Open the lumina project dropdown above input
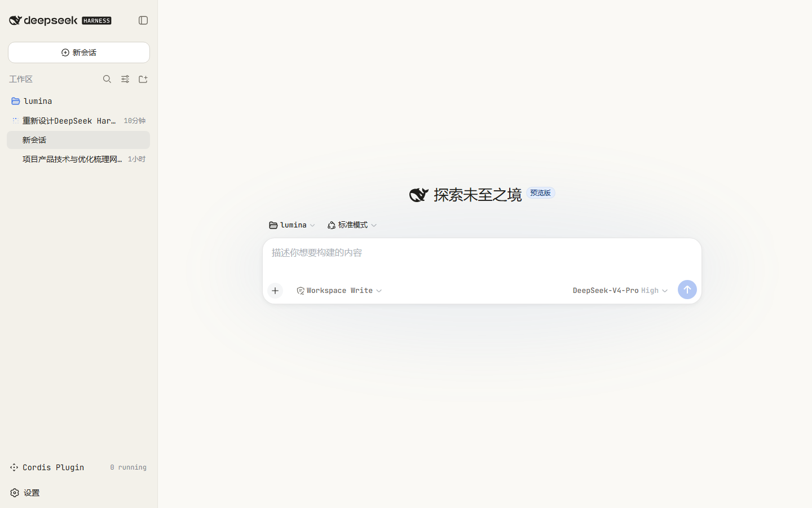The width and height of the screenshot is (812, 508). point(292,225)
